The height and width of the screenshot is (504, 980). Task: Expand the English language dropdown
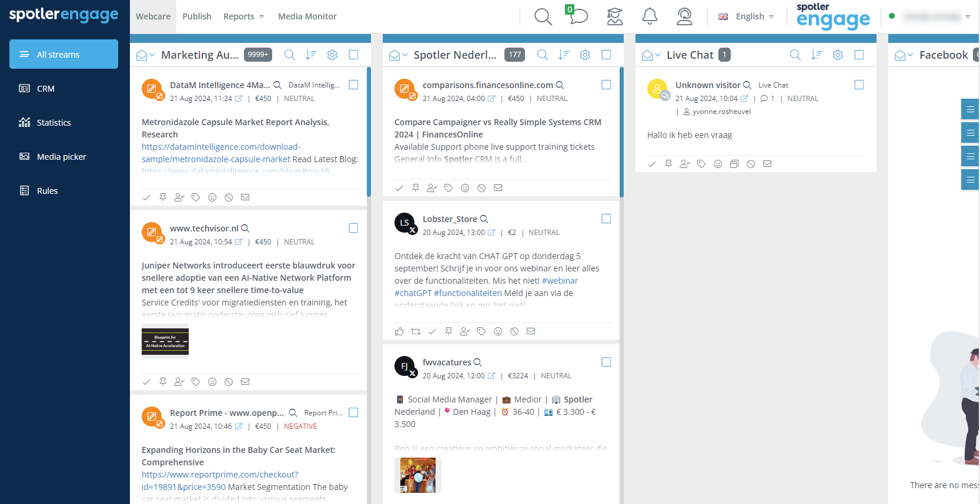tap(746, 16)
